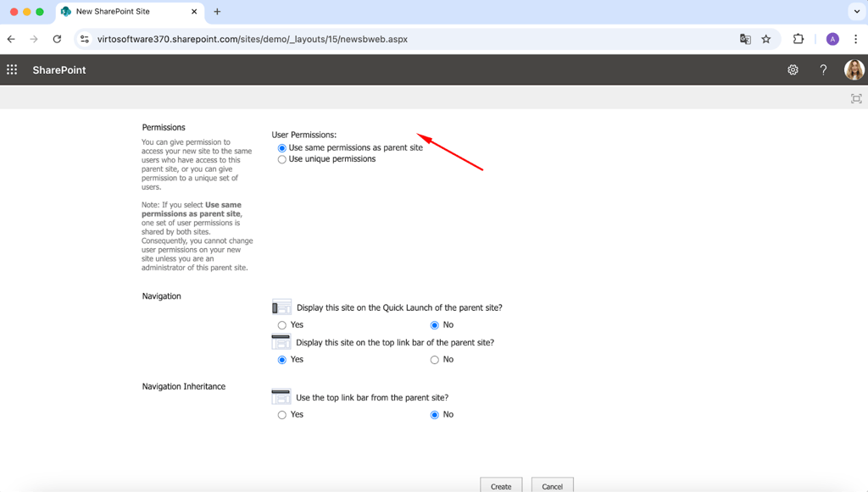Choose Yes to use parent top link bar
This screenshot has width=868, height=492.
[281, 415]
